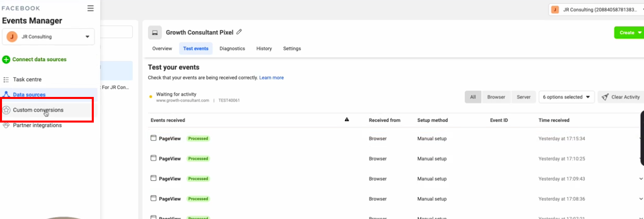Click PageView event icon in 17:10:25 row
Image resolution: width=644 pixels, height=219 pixels.
click(x=153, y=158)
